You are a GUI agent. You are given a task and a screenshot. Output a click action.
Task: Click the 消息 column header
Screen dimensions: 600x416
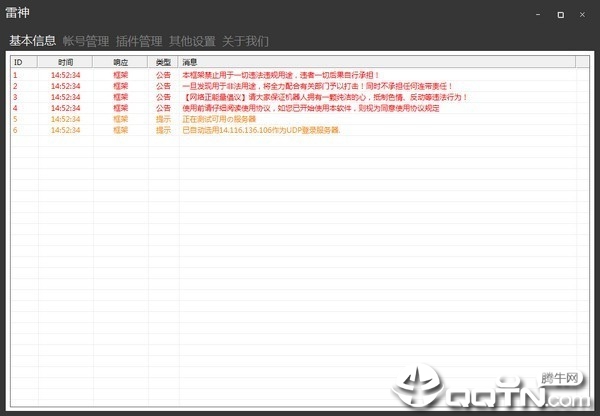377,62
